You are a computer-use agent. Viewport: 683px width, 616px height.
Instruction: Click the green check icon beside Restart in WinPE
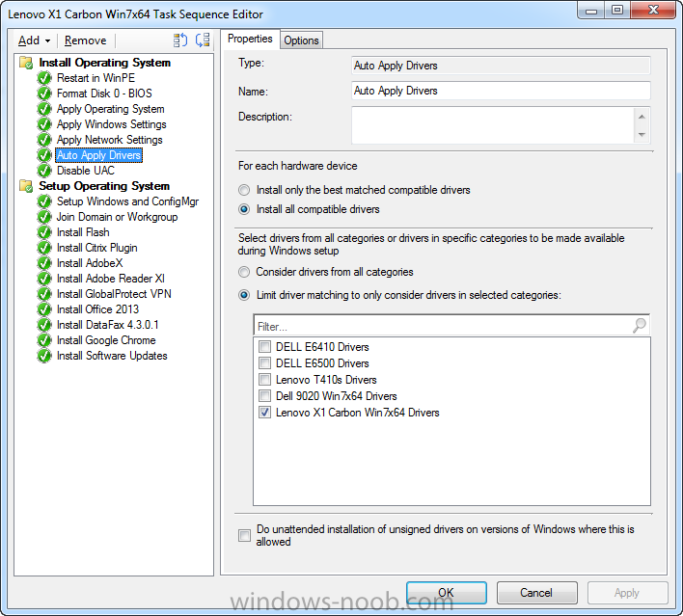tap(44, 78)
